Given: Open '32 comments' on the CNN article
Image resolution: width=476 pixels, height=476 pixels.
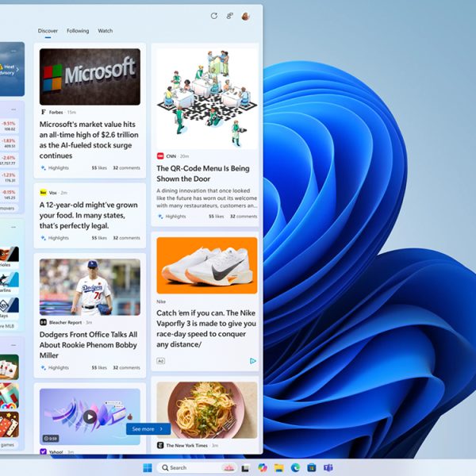Looking at the screenshot, I should (x=244, y=217).
